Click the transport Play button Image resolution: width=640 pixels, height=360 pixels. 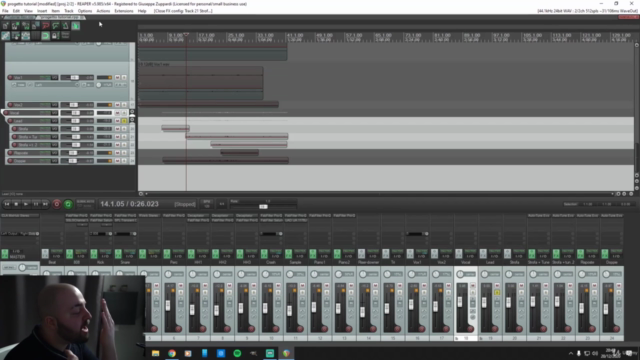[x=26, y=204]
